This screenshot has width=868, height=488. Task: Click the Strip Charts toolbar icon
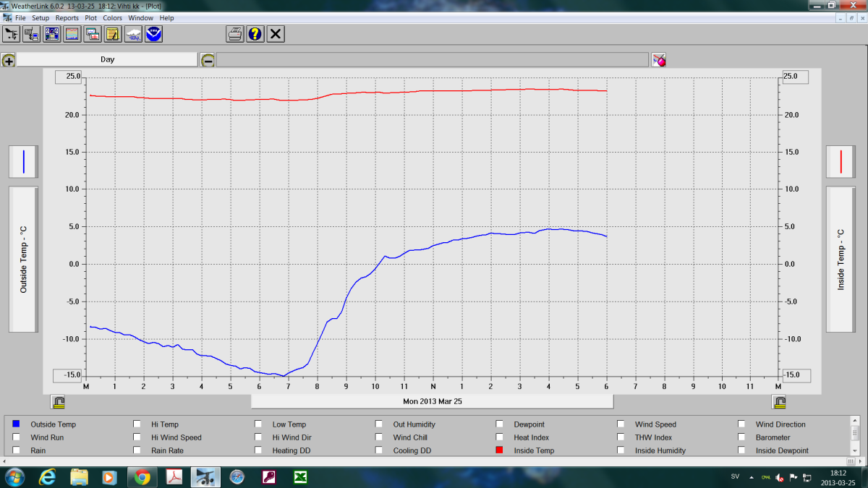click(93, 34)
